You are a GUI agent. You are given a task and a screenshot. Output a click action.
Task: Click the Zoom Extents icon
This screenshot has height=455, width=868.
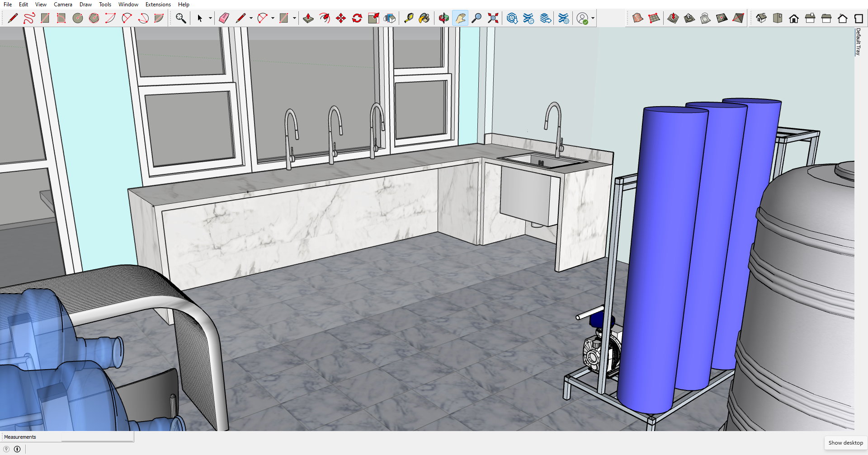point(493,18)
